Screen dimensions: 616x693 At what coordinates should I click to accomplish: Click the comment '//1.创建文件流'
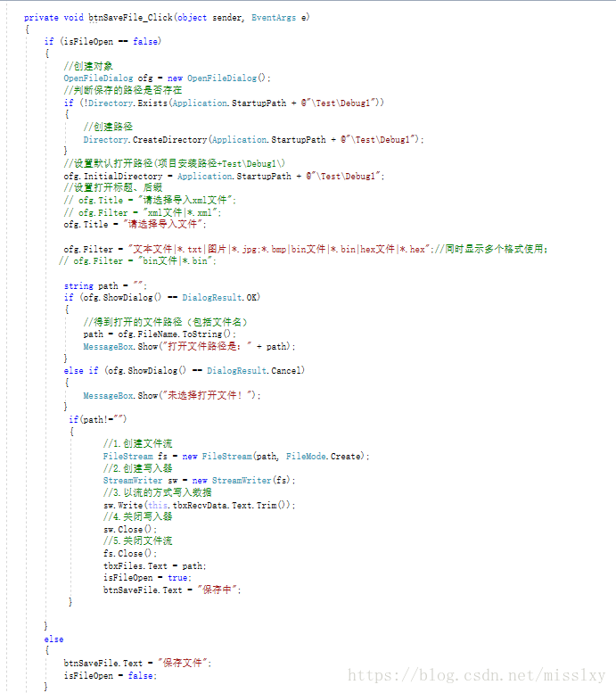click(x=137, y=443)
